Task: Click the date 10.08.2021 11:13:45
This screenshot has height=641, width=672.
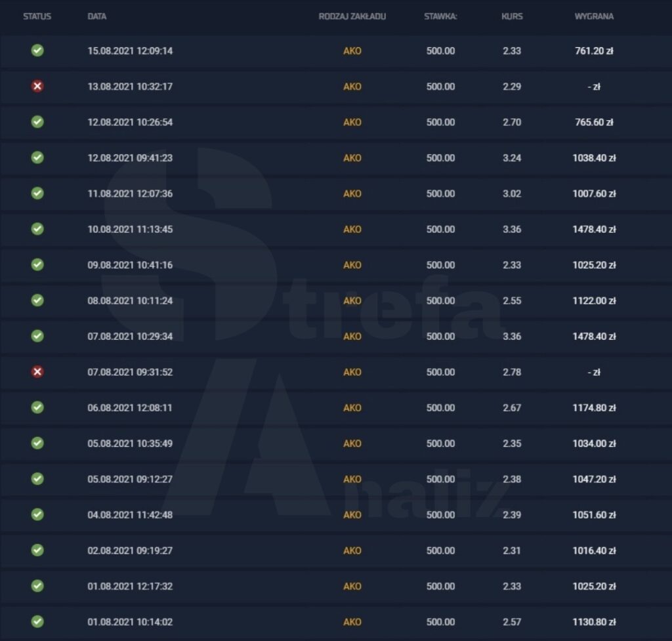Action: click(x=131, y=229)
